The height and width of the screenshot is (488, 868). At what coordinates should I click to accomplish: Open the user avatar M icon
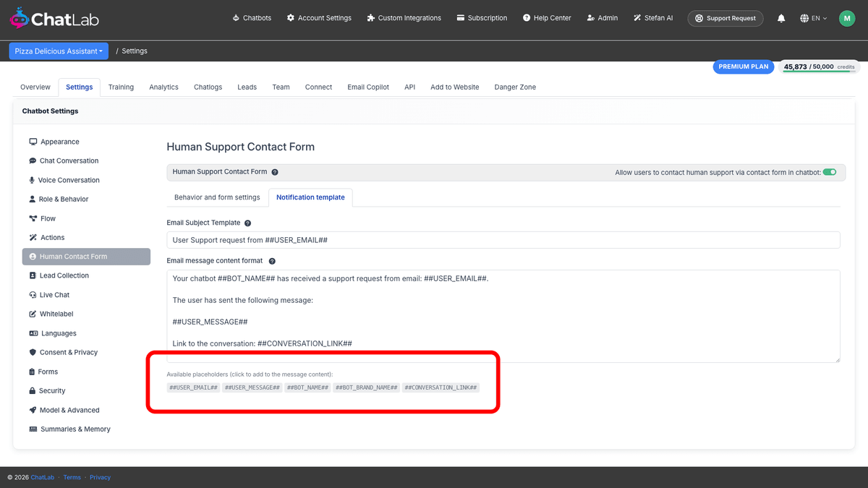point(847,18)
